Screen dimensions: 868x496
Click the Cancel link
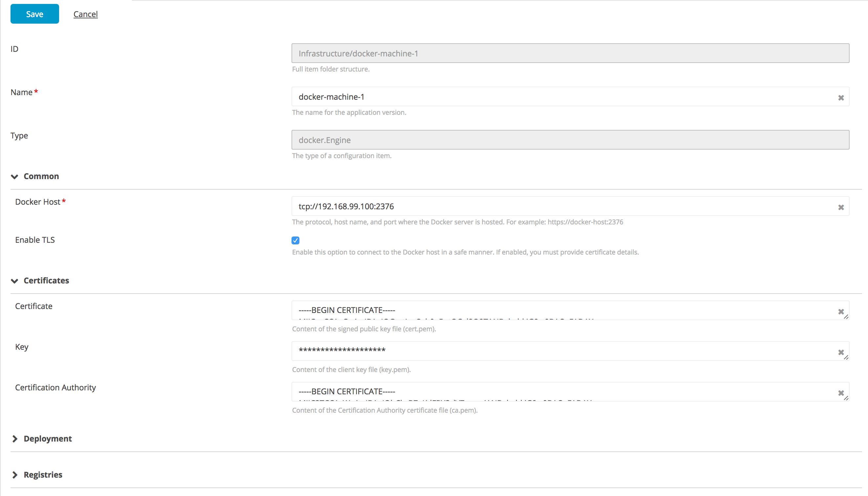point(85,14)
